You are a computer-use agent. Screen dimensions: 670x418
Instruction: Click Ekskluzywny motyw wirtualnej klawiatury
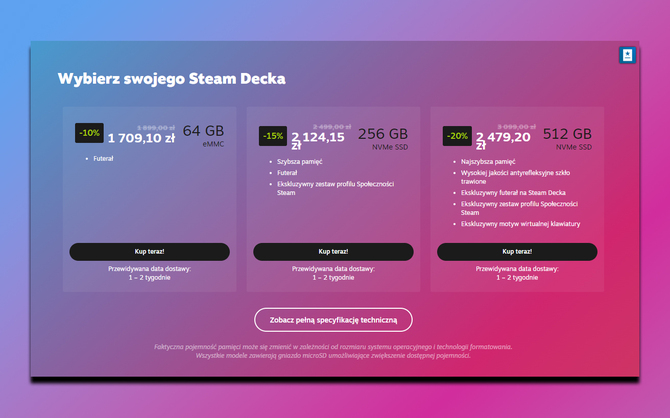(520, 224)
